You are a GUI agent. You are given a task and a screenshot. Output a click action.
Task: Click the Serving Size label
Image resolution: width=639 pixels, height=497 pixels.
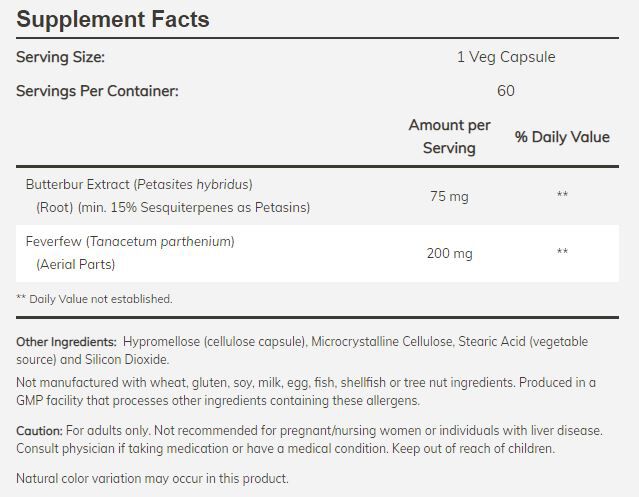(60, 57)
